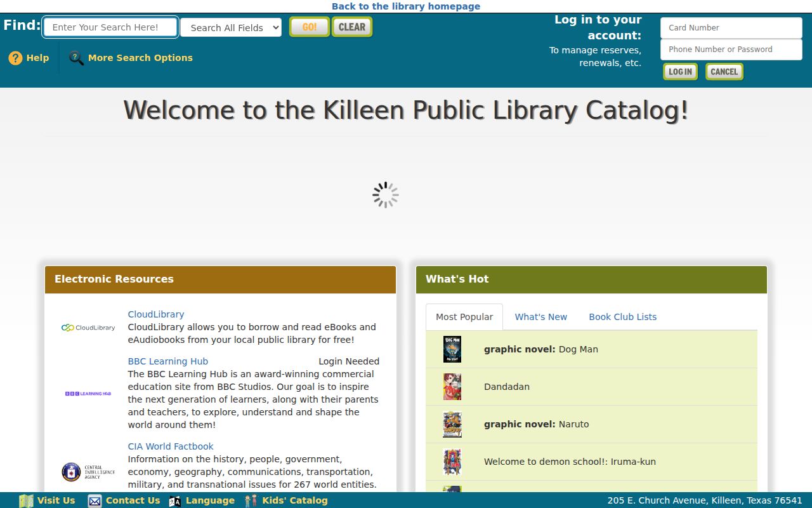Click the LOG IN button
Viewport: 812px width, 508px height.
pyautogui.click(x=680, y=71)
